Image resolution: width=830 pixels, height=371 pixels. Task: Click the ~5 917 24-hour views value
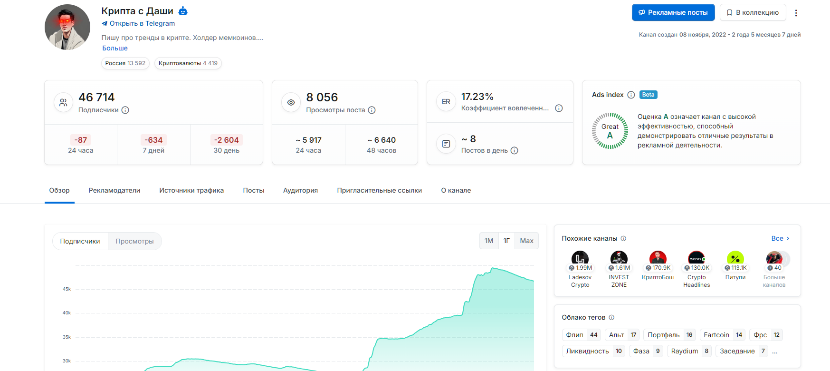[308, 140]
